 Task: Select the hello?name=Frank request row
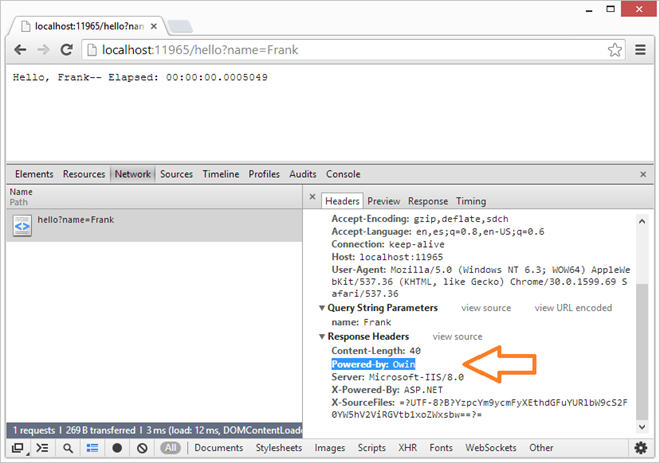click(x=154, y=226)
